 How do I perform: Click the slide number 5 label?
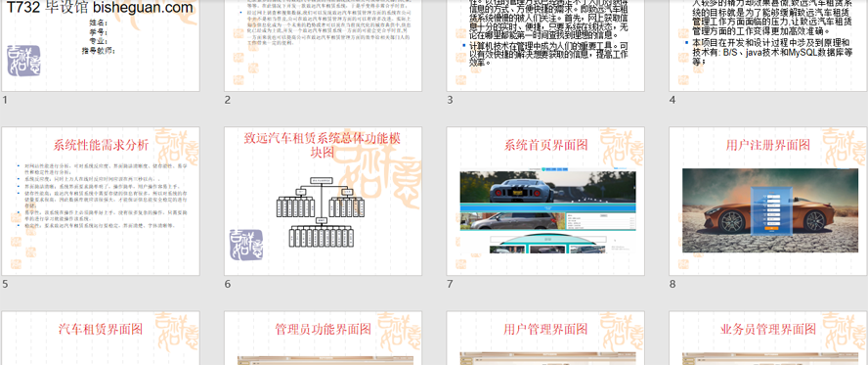(x=5, y=284)
